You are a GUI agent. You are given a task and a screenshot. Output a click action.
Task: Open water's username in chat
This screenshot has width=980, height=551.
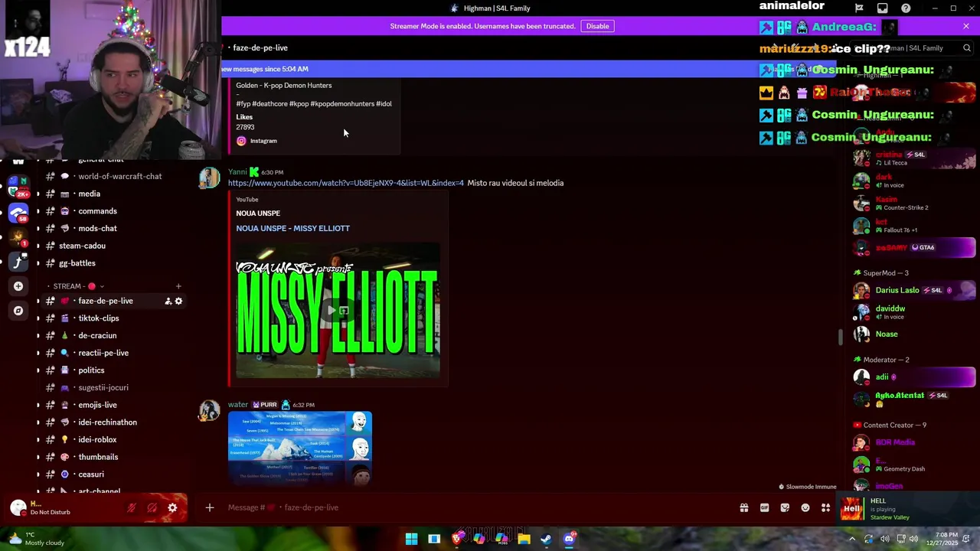pyautogui.click(x=238, y=405)
